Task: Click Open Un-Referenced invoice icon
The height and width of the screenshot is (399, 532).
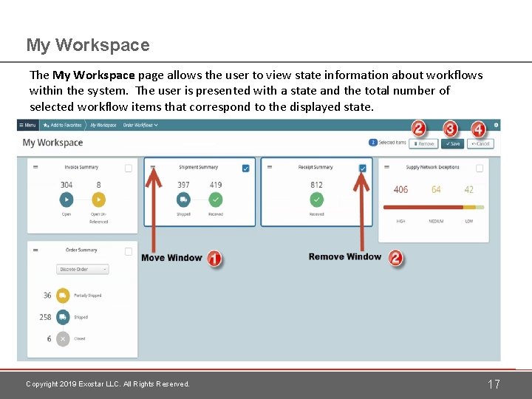Action: (99, 199)
